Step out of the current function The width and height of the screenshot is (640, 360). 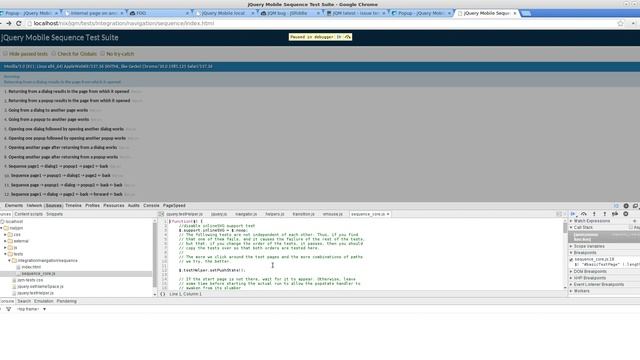click(605, 214)
